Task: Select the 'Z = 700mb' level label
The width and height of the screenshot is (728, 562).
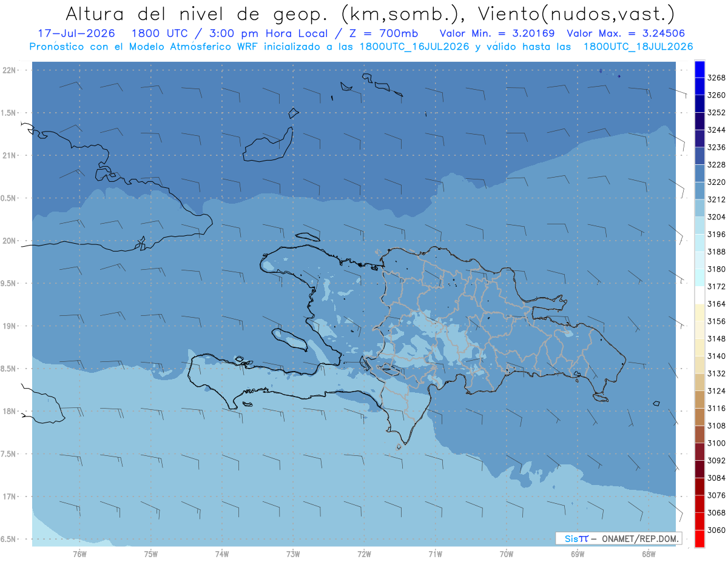Action: point(383,33)
